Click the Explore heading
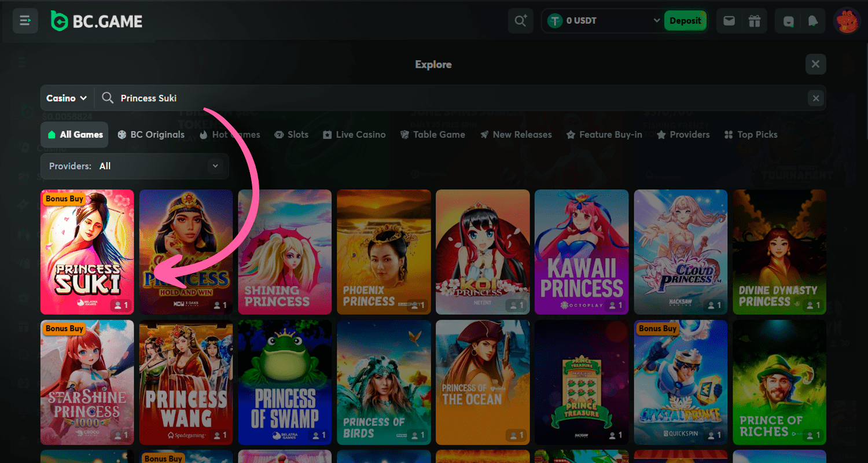Screen dimensions: 868x463 click(x=433, y=65)
